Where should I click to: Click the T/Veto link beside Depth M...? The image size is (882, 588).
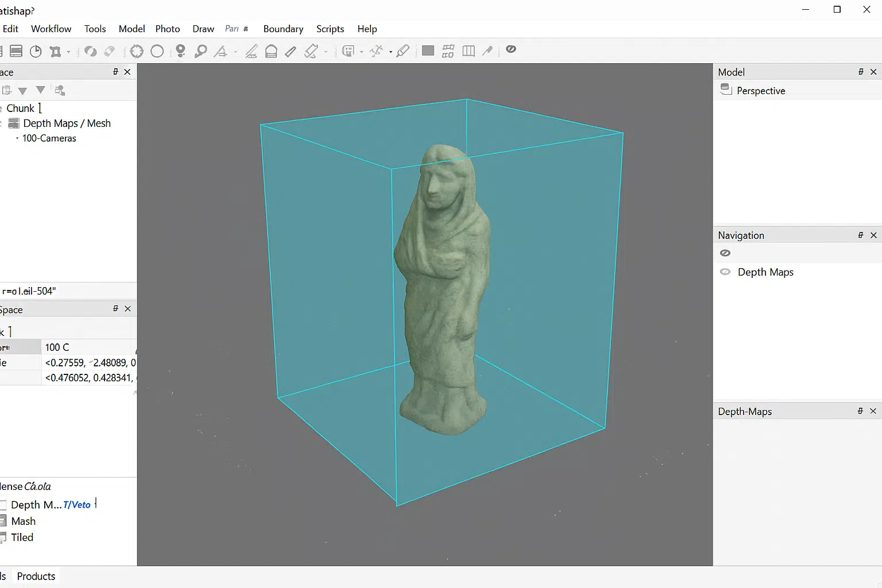click(x=78, y=504)
